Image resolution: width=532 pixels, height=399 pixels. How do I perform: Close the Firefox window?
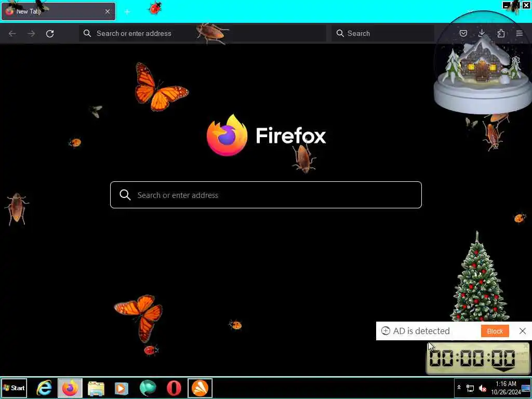coord(526,5)
